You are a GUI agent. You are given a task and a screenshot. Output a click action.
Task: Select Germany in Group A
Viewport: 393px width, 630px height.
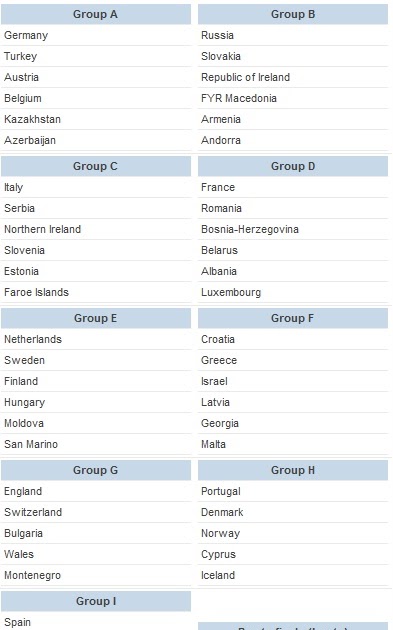tap(26, 35)
